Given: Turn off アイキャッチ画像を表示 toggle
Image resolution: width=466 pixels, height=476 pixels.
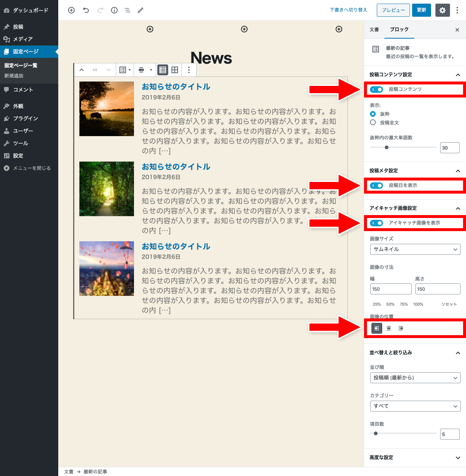Looking at the screenshot, I should click(376, 223).
